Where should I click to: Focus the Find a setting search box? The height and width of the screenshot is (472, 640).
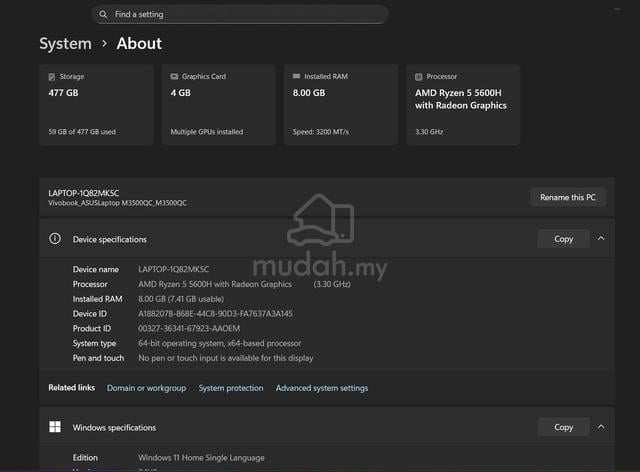pyautogui.click(x=240, y=14)
